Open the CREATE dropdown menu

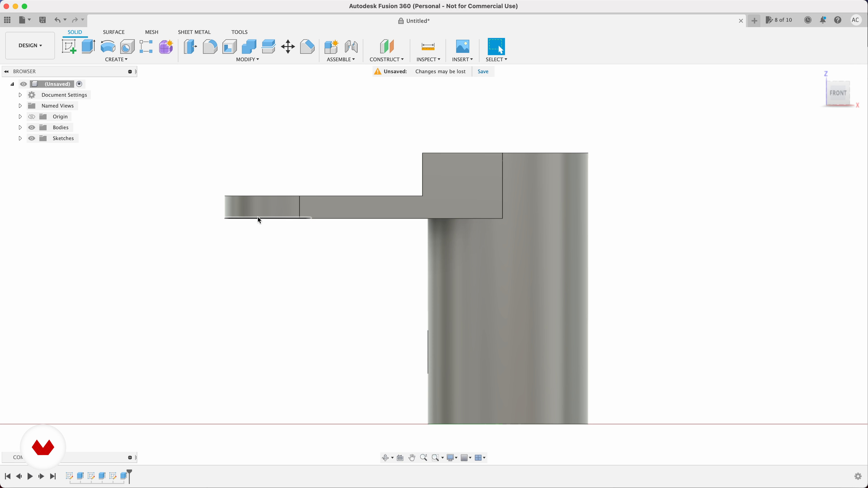(116, 60)
